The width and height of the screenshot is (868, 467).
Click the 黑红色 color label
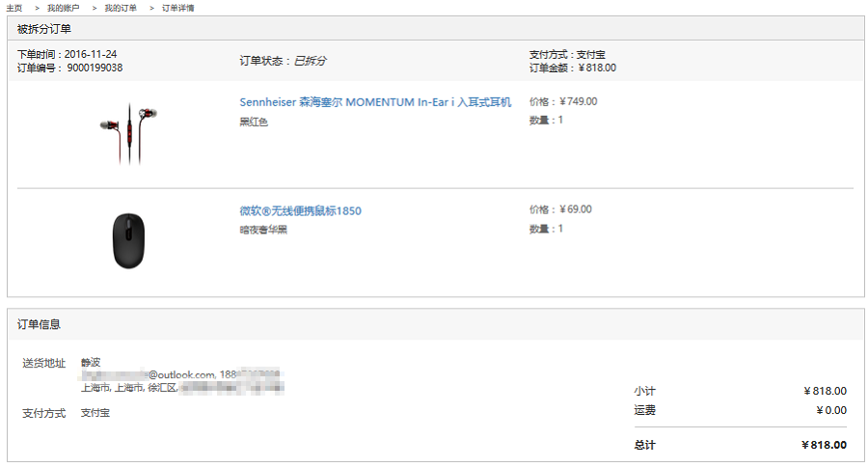254,123
